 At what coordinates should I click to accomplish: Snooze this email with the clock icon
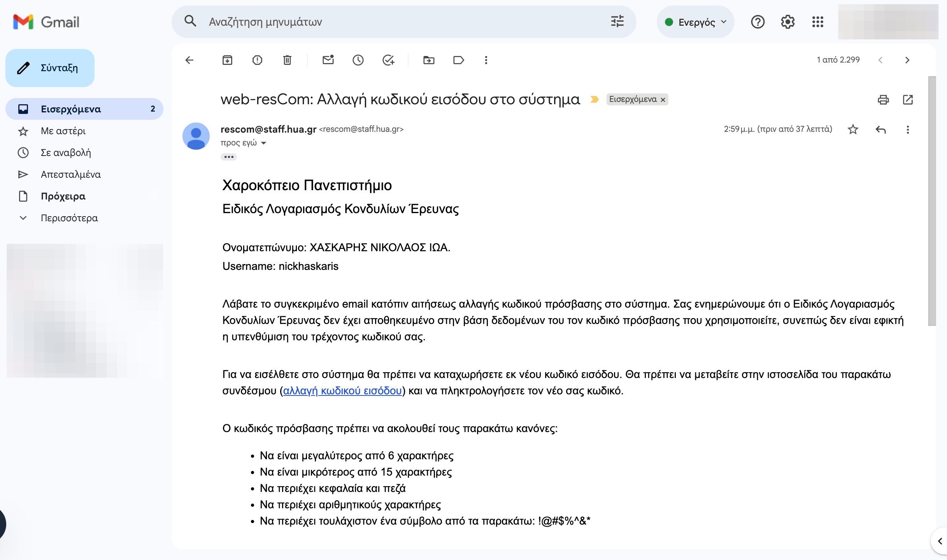(358, 60)
